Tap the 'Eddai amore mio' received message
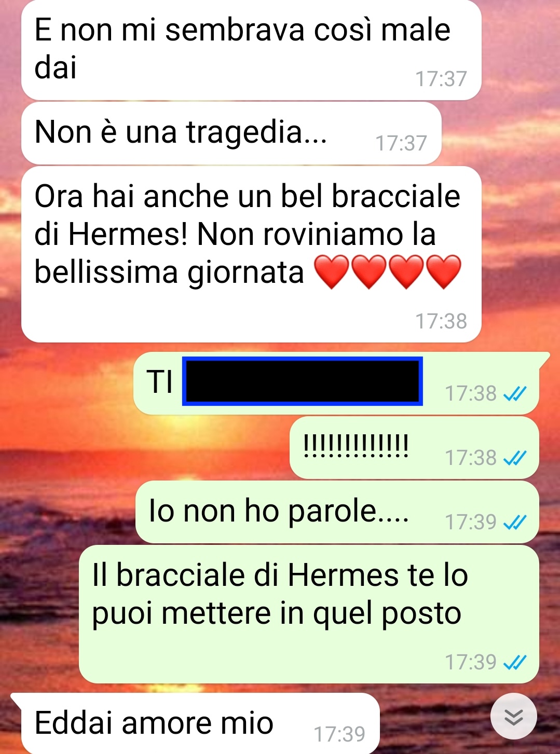This screenshot has height=754, width=560. [200, 723]
